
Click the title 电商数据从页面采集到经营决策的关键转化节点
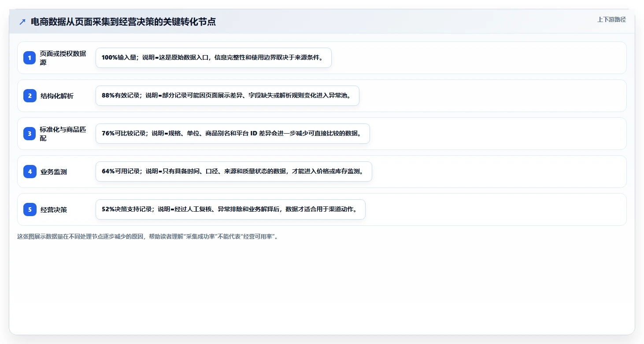(x=123, y=22)
